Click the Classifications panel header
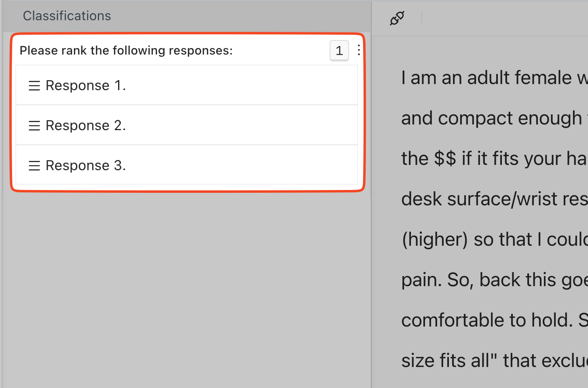Image resolution: width=588 pixels, height=388 pixels. pos(67,16)
